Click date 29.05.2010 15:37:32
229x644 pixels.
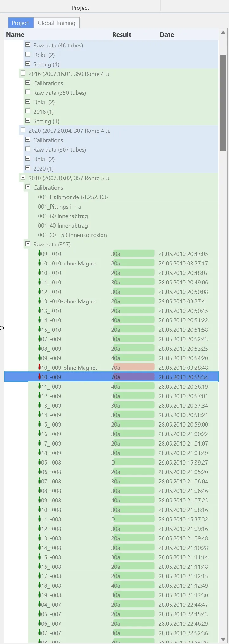183,519
